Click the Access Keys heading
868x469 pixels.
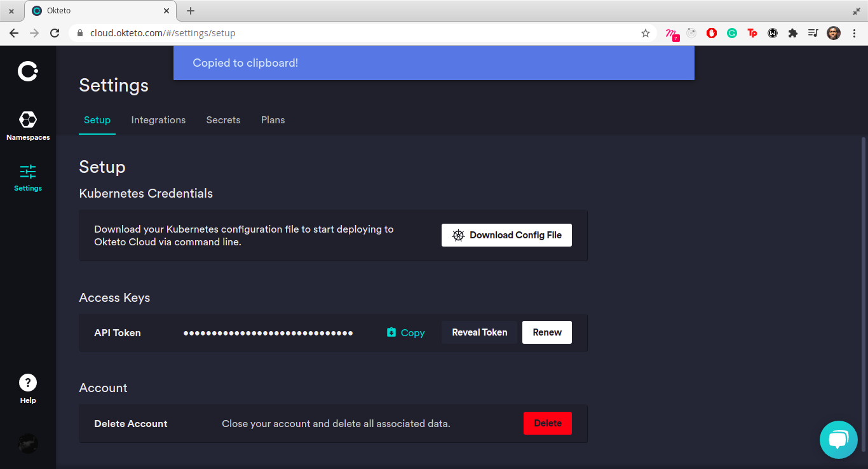point(114,297)
